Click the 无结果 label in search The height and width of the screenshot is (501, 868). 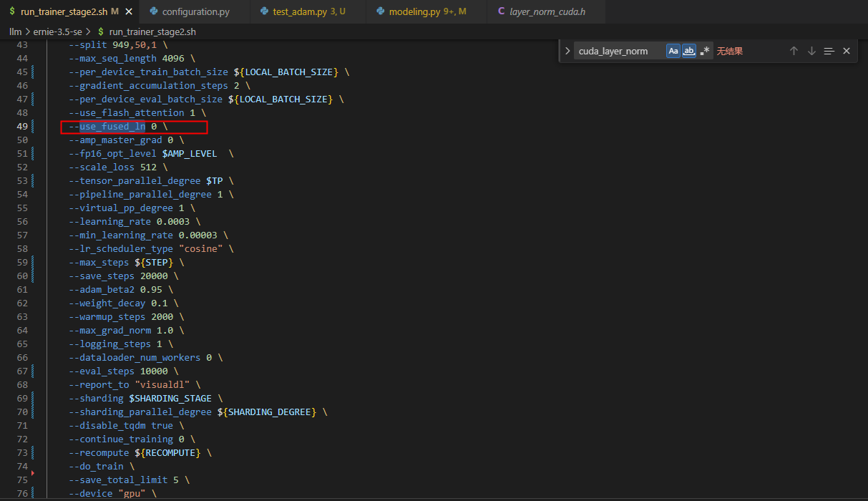tap(729, 50)
